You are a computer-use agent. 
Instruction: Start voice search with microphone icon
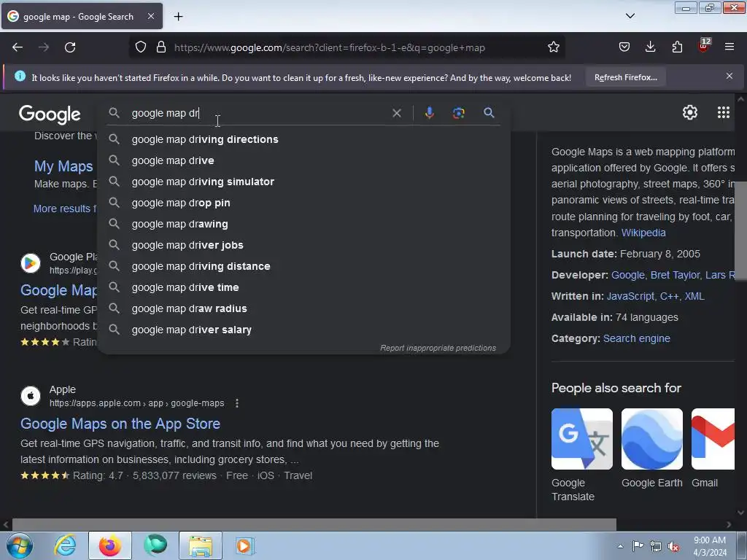(x=429, y=113)
